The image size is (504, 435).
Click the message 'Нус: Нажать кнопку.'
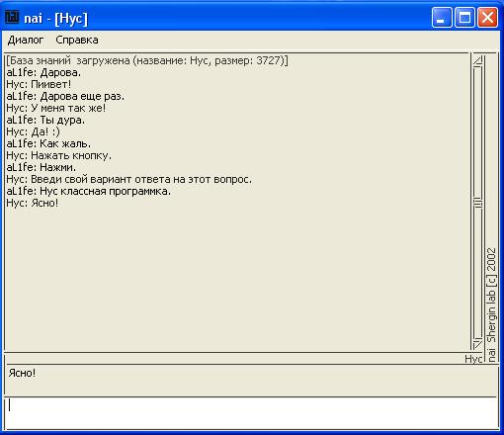(x=58, y=155)
